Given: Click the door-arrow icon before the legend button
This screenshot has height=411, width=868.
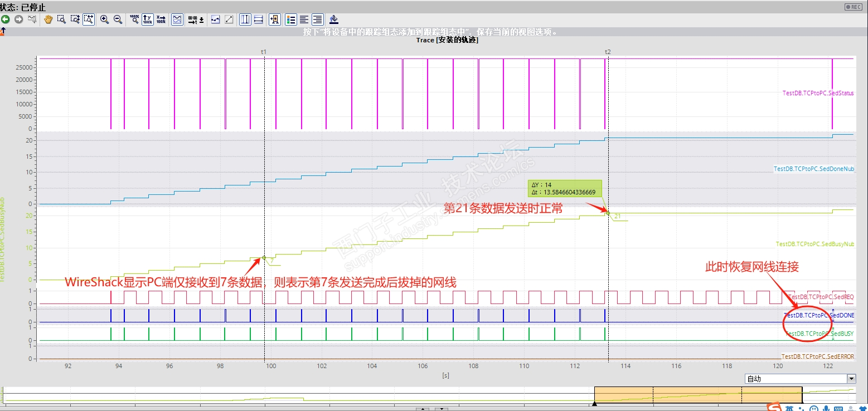Looking at the screenshot, I should 275,19.
